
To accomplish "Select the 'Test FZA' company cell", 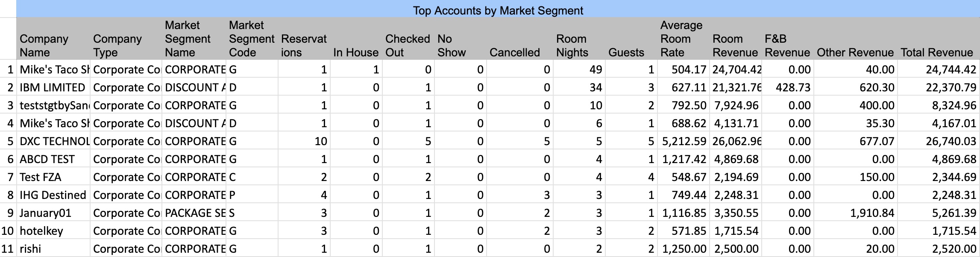I will pos(41,177).
